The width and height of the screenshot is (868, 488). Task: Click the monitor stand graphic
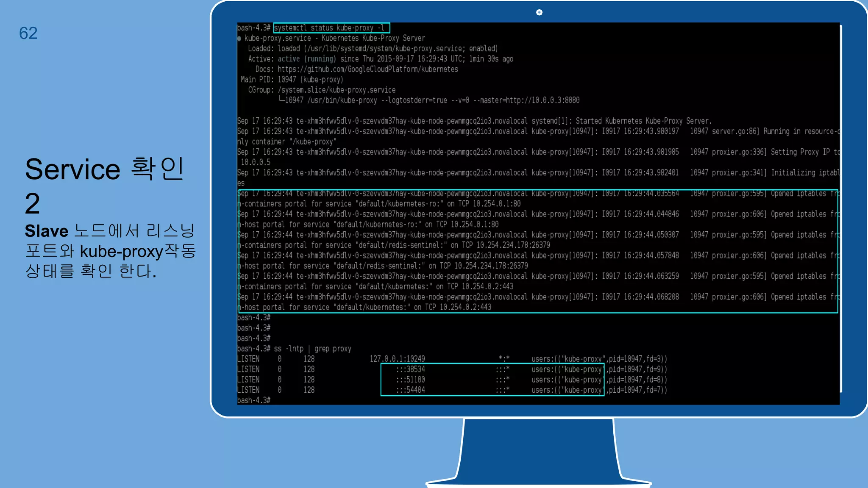538,451
